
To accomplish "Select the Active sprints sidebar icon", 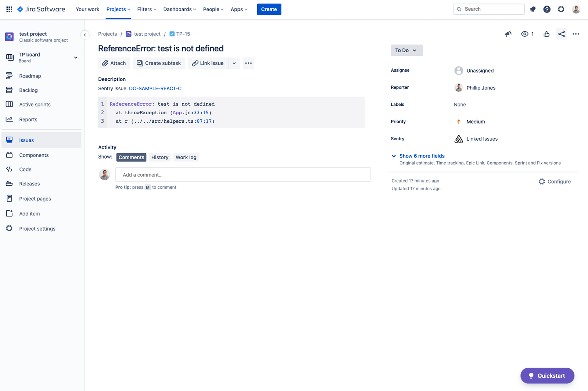I will coord(9,104).
